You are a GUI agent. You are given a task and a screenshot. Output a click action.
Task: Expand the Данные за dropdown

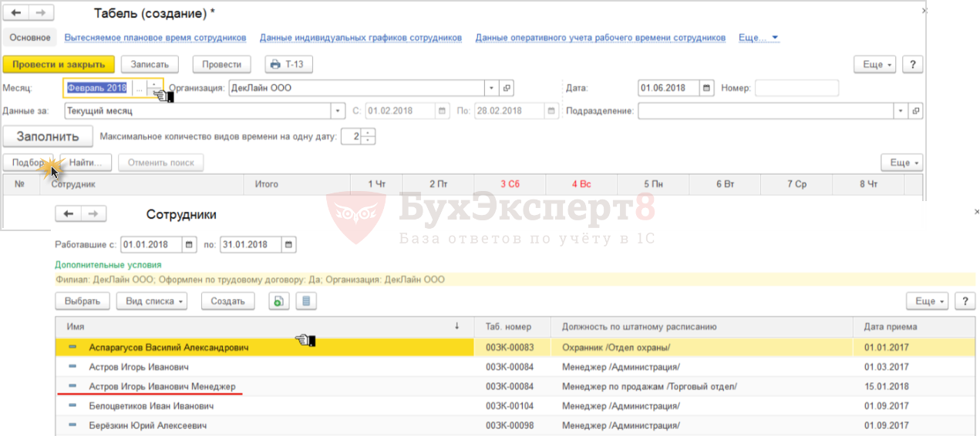pyautogui.click(x=337, y=111)
